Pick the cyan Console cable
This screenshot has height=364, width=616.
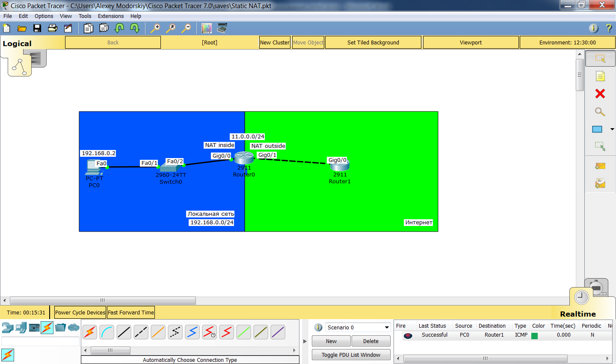pos(107,332)
